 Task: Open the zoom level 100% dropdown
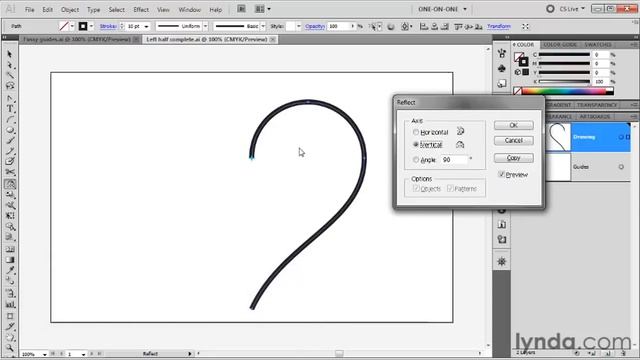tap(44, 354)
